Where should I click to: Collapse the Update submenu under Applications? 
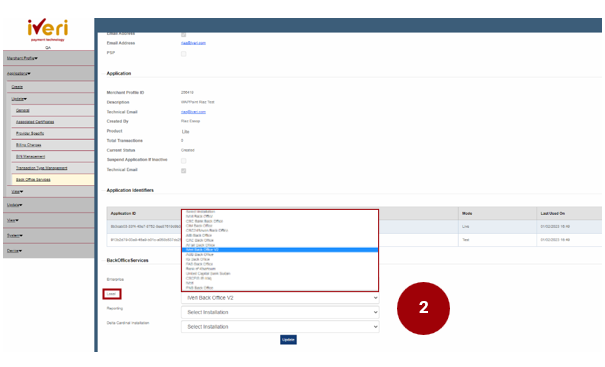pos(19,99)
